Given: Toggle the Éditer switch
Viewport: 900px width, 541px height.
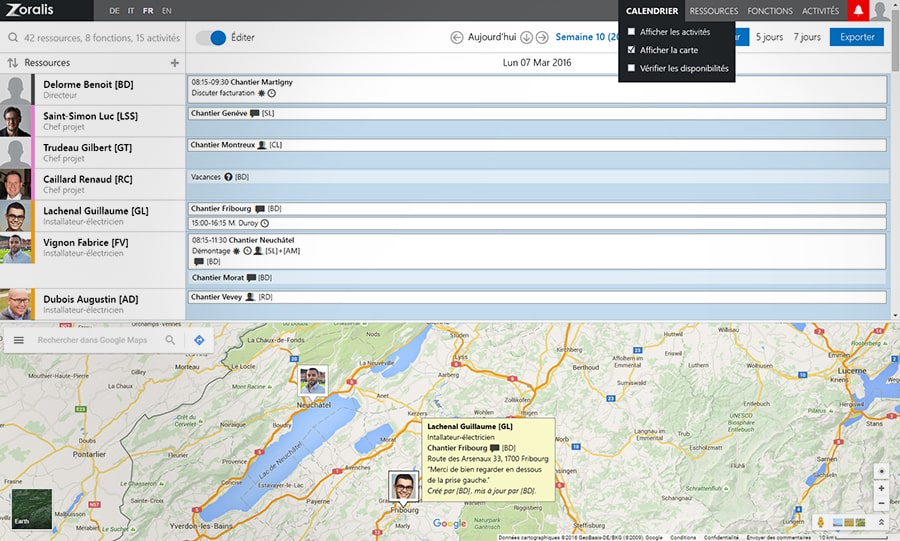Looking at the screenshot, I should (x=211, y=37).
